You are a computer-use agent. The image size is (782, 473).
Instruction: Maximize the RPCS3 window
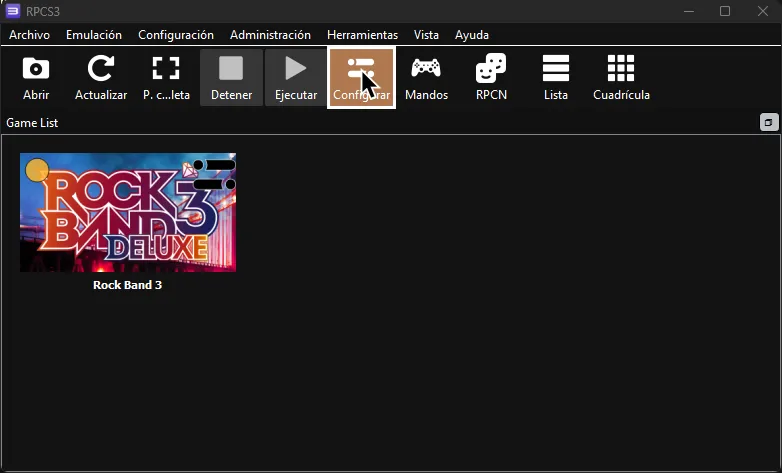coord(725,11)
